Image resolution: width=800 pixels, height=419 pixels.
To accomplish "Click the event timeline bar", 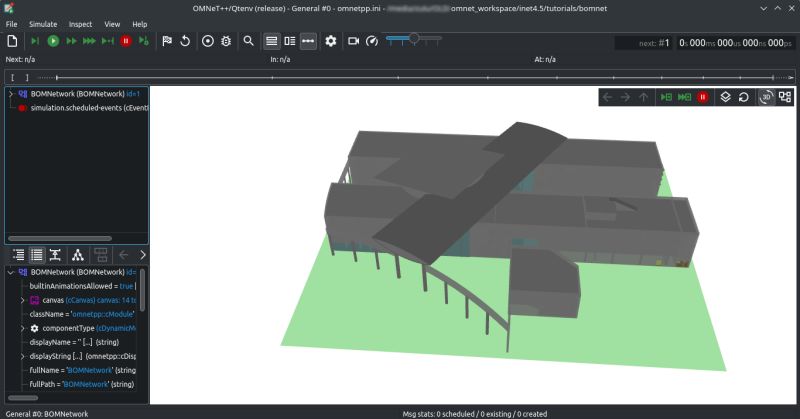I will pyautogui.click(x=399, y=78).
